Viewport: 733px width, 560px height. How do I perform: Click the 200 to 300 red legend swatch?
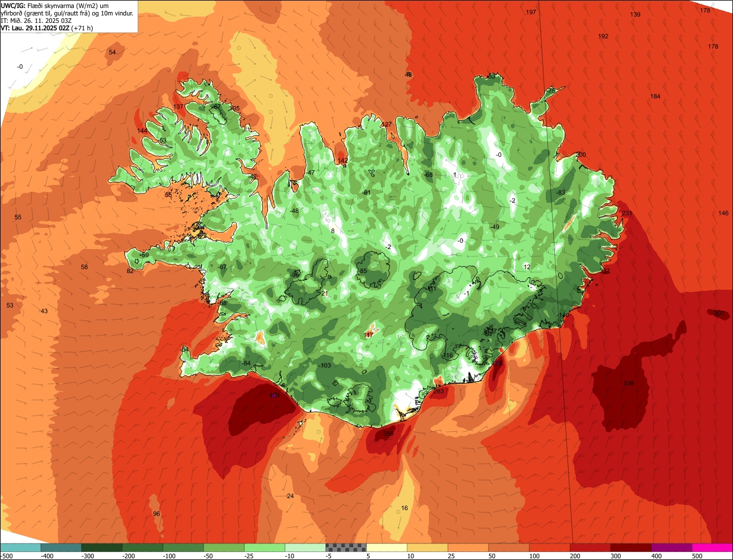coord(590,547)
